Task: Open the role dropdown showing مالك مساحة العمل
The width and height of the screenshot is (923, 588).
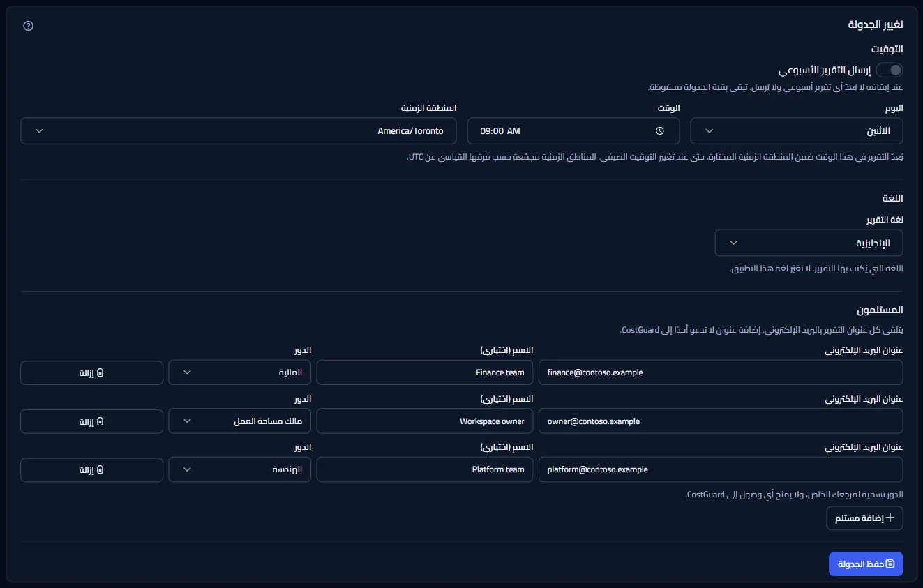Action: coord(240,421)
